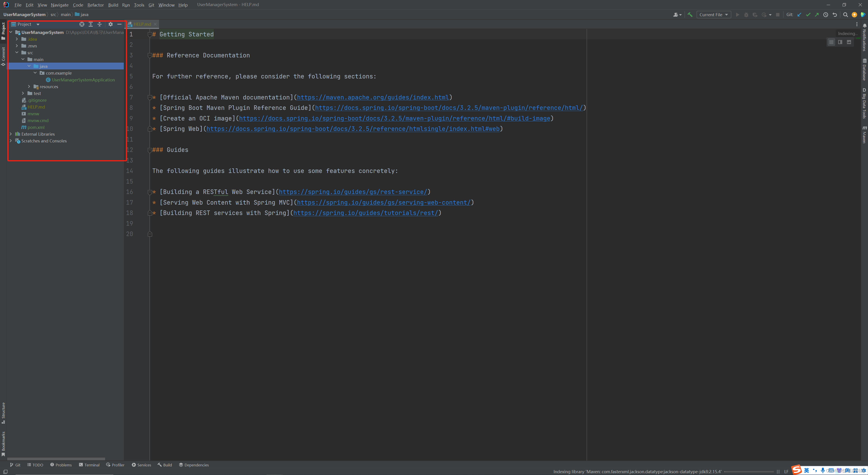
Task: Open Search Everywhere magnifier icon
Action: (845, 14)
